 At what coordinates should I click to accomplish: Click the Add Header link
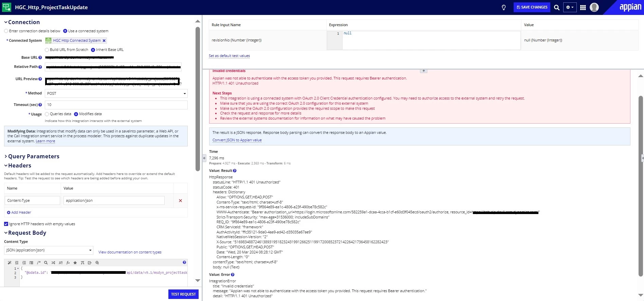click(19, 213)
